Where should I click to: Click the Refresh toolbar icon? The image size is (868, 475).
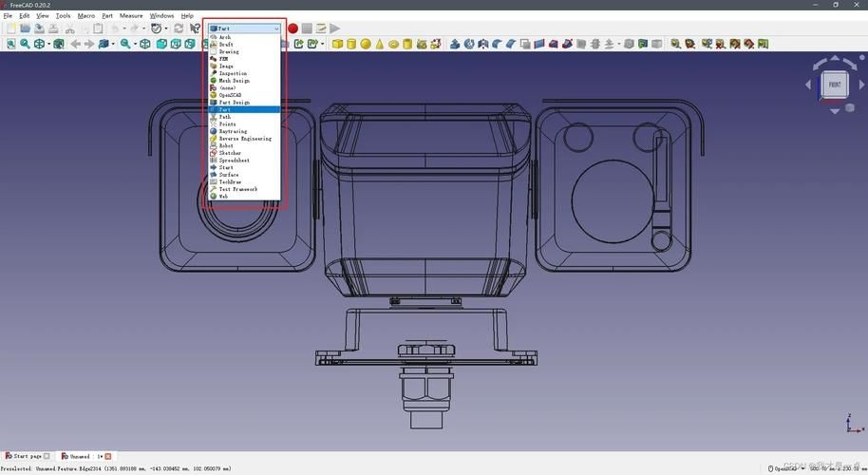click(x=178, y=28)
